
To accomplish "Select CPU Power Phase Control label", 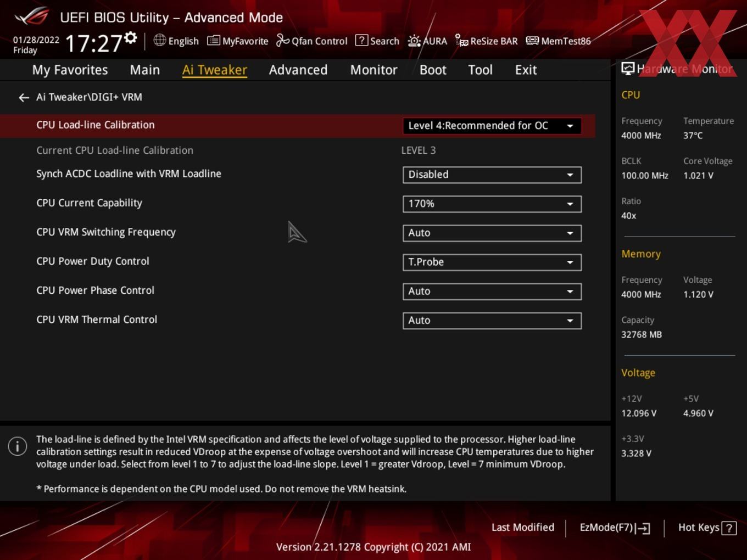I will click(x=95, y=290).
